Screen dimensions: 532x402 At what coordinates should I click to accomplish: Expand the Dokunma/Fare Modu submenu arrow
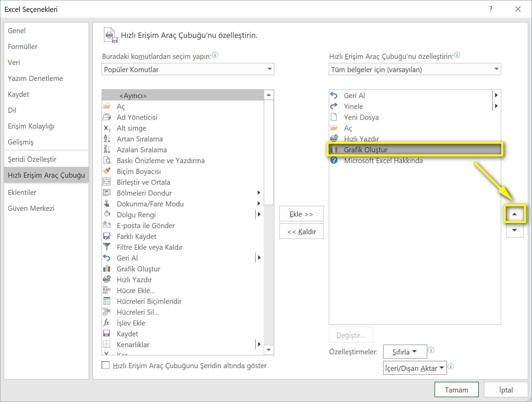[259, 203]
